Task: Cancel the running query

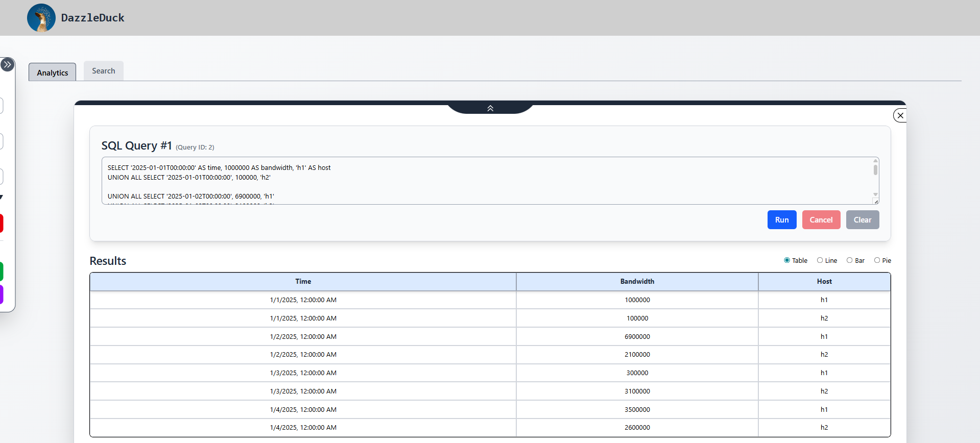Action: point(821,220)
